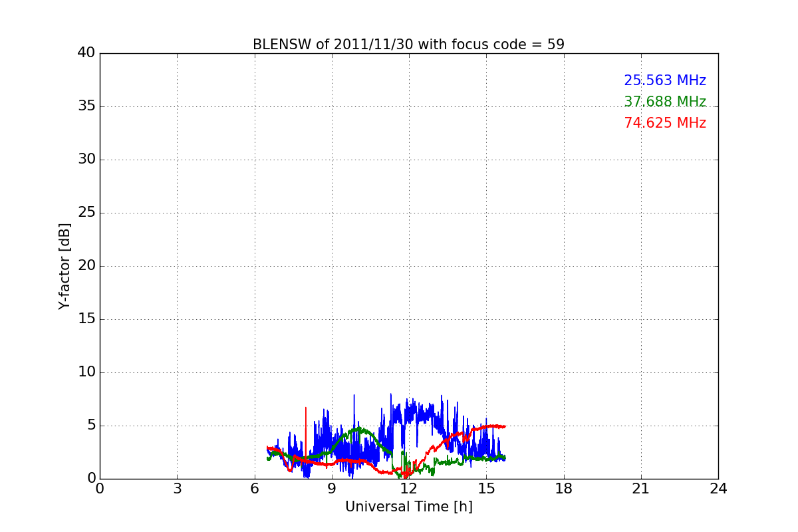Click the 10 tick on the y-axis
The height and width of the screenshot is (532, 798).
(x=86, y=372)
